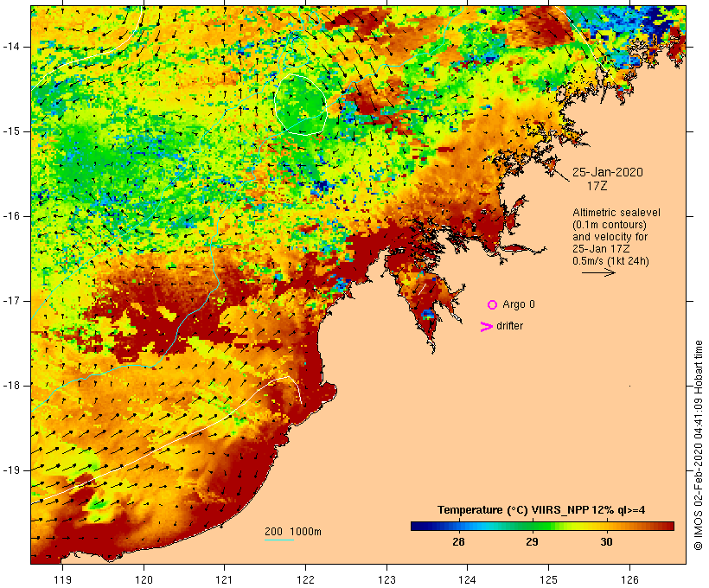Click the 'Altimetric sealevel' caption text

click(x=616, y=213)
